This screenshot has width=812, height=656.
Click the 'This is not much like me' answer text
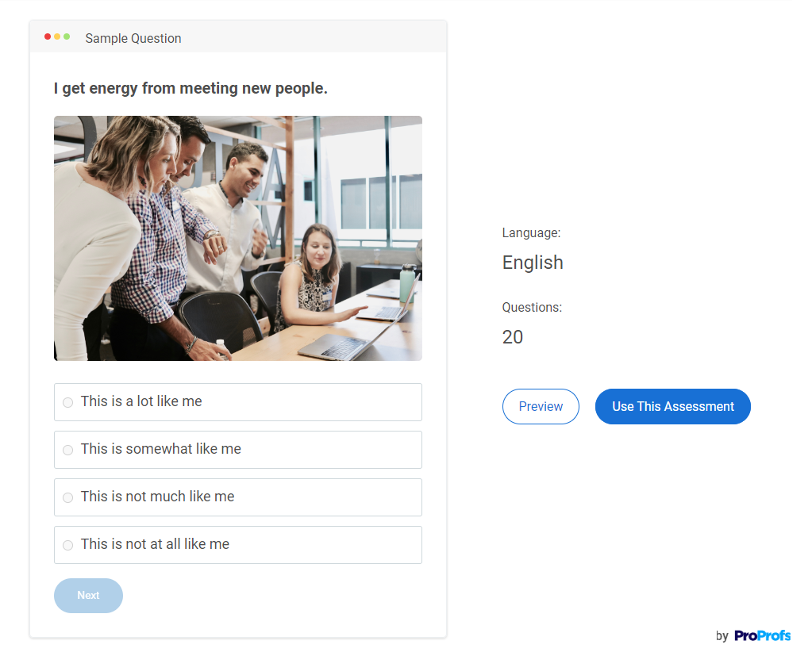pyautogui.click(x=157, y=497)
